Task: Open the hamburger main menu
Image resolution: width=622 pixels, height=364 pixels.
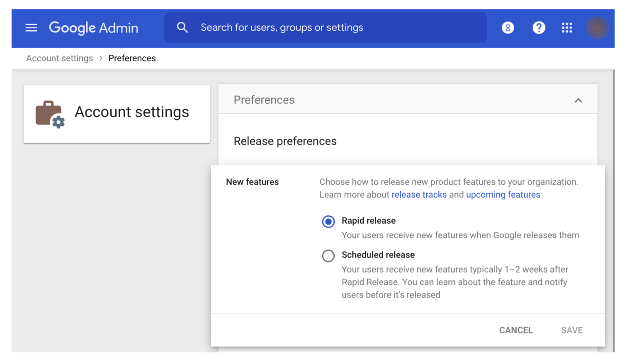Action: tap(31, 28)
